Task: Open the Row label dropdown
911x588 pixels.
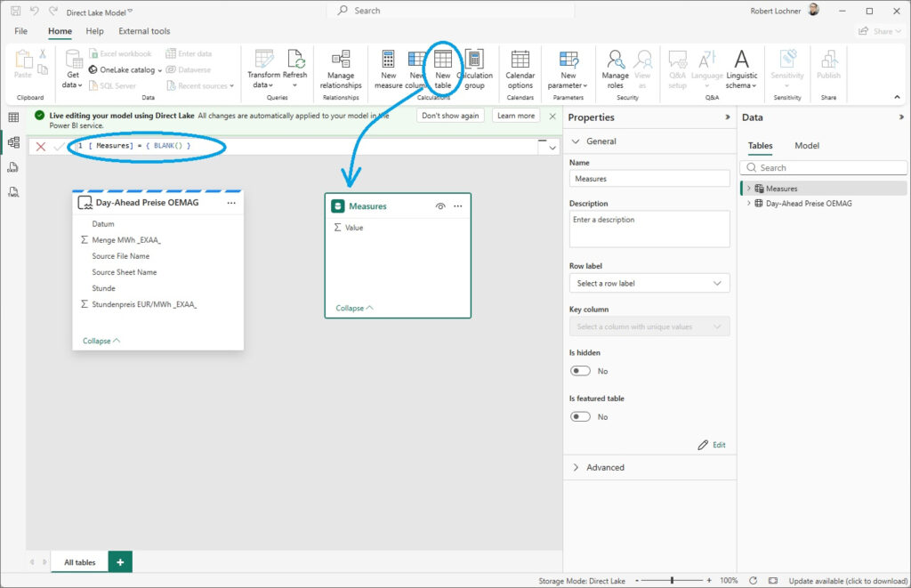Action: point(649,283)
